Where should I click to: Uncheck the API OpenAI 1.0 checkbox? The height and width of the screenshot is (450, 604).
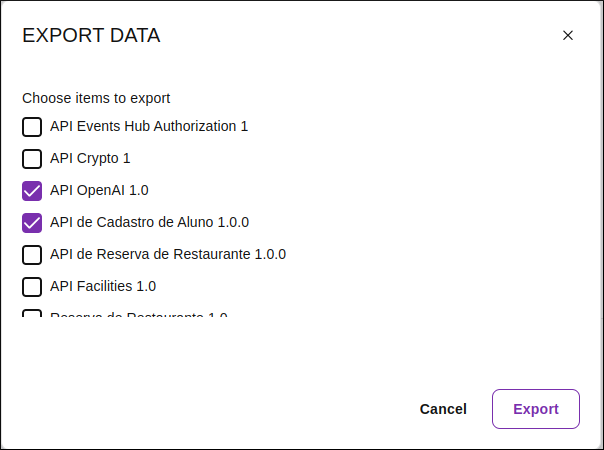click(32, 190)
